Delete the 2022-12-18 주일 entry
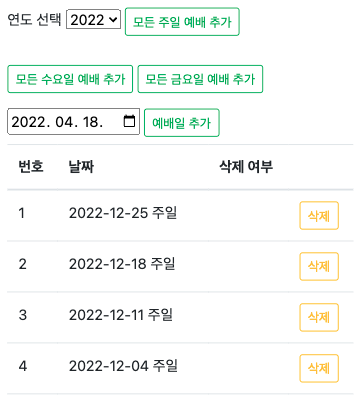This screenshot has width=363, height=398. click(x=319, y=266)
